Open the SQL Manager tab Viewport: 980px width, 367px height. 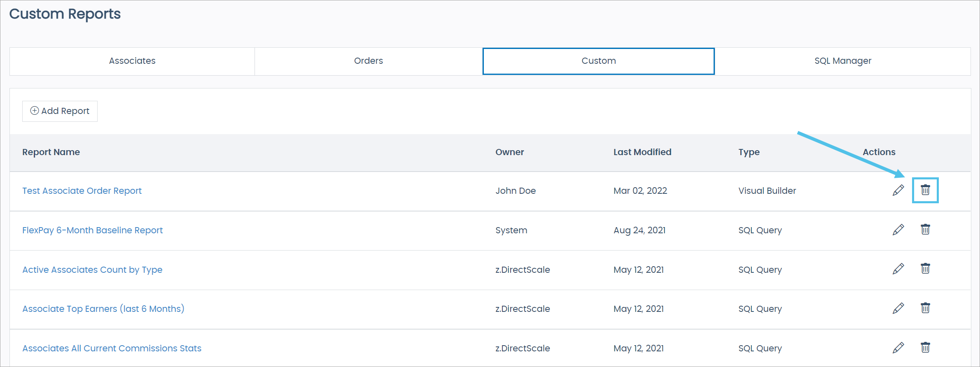tap(843, 61)
